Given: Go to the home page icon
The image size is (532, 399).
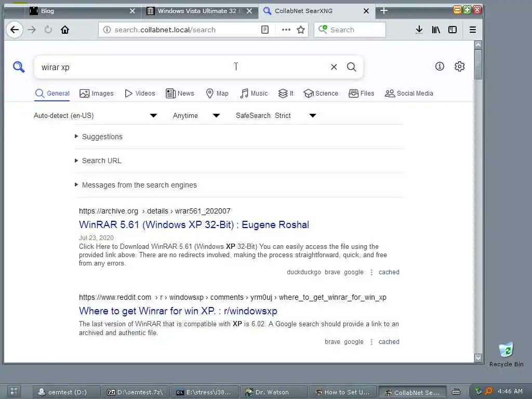Looking at the screenshot, I should click(x=65, y=30).
